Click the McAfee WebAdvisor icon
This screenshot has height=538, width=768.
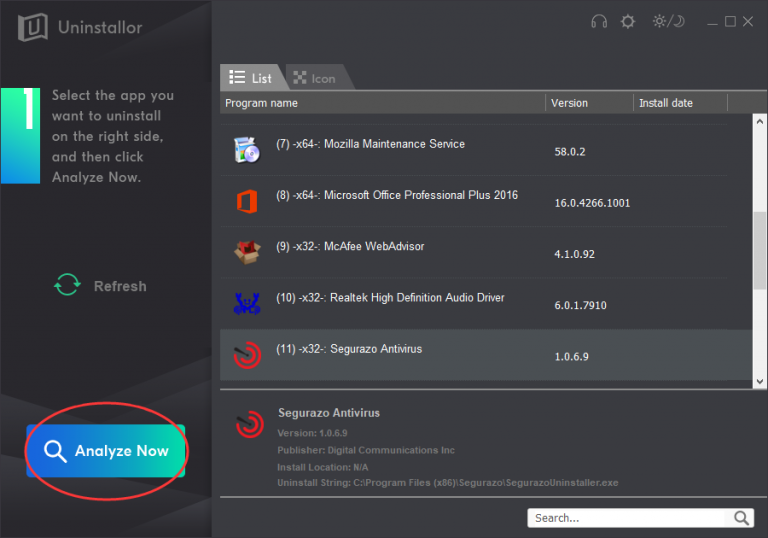coord(246,252)
